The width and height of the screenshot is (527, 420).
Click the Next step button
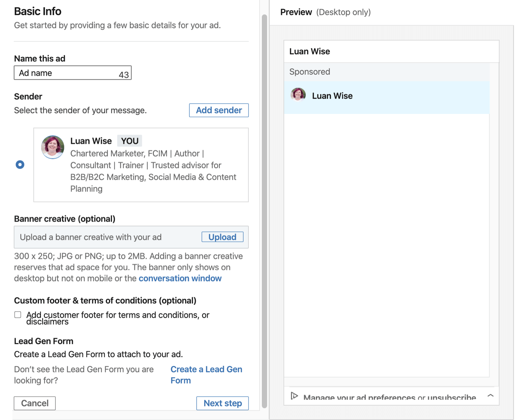(x=223, y=403)
